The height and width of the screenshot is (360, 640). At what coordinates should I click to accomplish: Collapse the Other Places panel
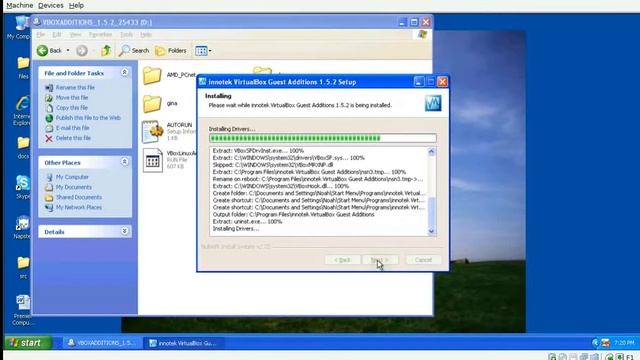(x=124, y=162)
